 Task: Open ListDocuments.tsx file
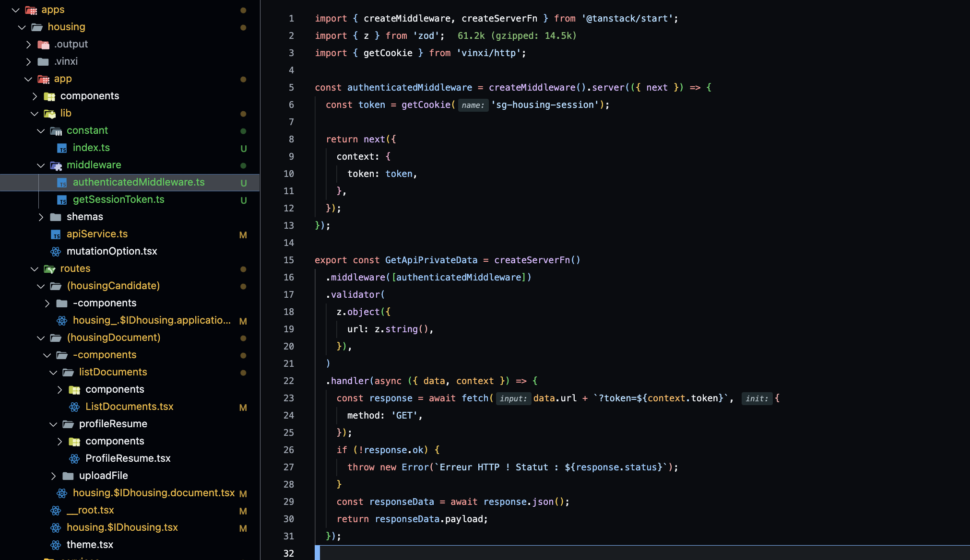pyautogui.click(x=130, y=407)
